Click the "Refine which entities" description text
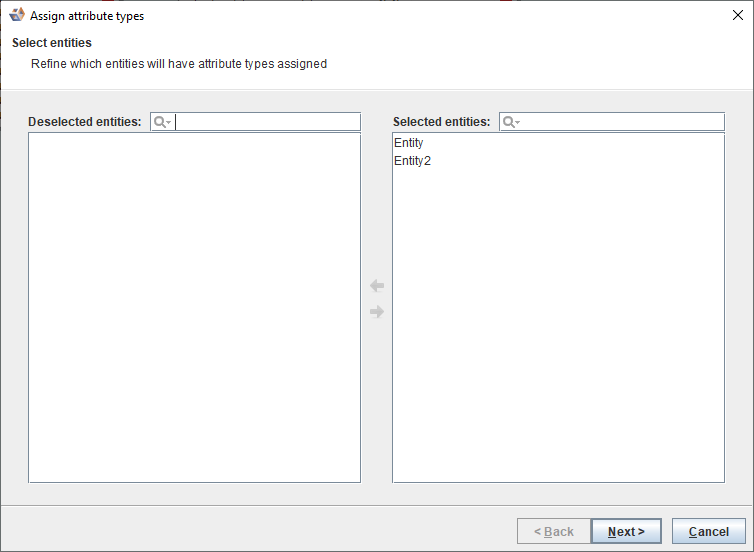This screenshot has width=754, height=552. coord(179,64)
